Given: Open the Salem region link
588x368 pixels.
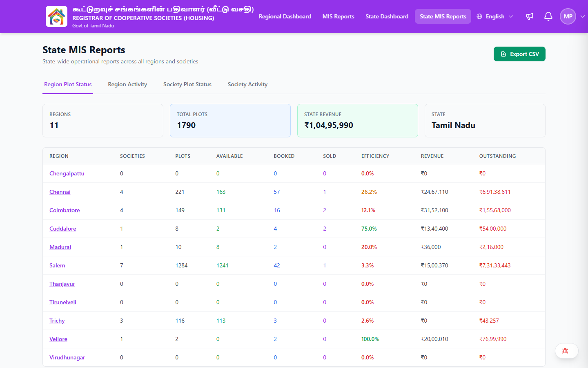Looking at the screenshot, I should pyautogui.click(x=57, y=265).
